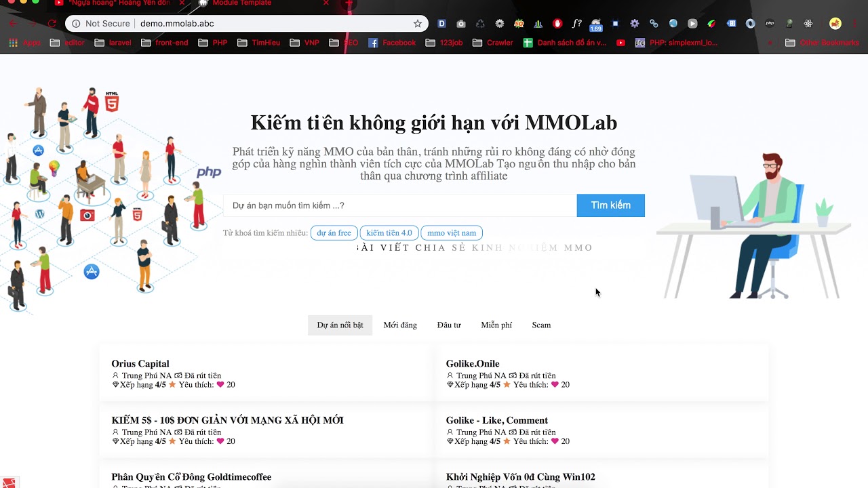The width and height of the screenshot is (868, 488).
Task: Open the editor bookmarks folder
Action: click(x=68, y=43)
